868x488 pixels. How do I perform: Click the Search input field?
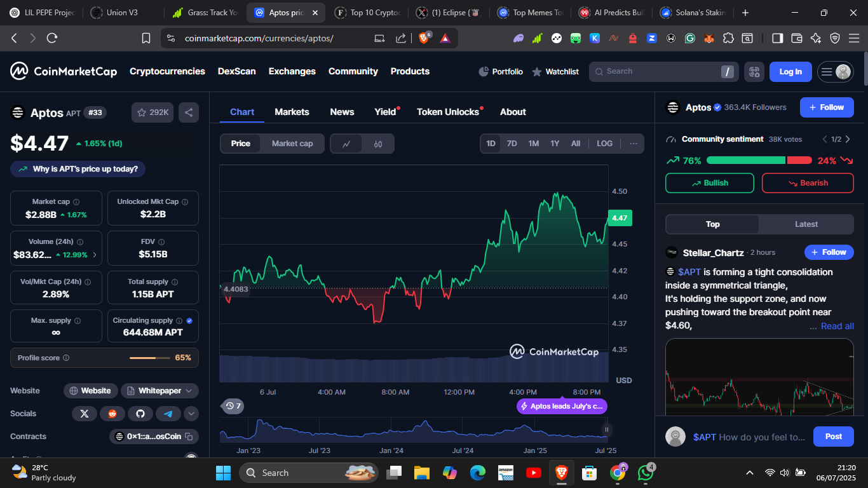[663, 72]
